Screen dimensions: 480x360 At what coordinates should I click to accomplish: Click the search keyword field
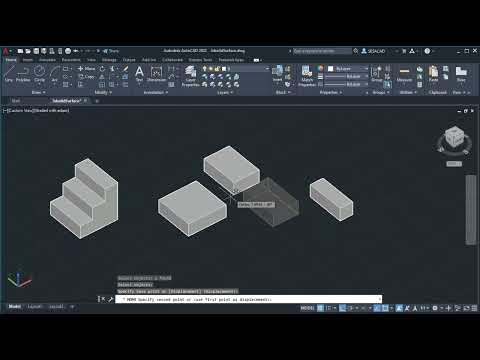pos(322,51)
